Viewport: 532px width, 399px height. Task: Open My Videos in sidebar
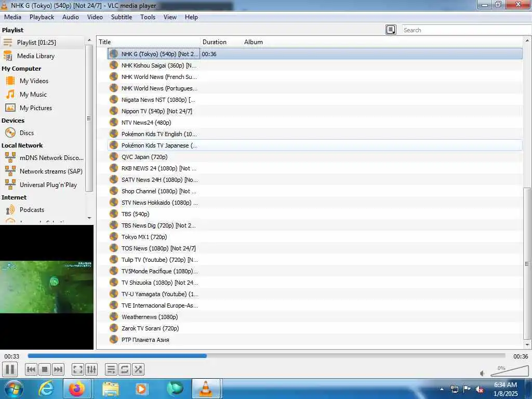pyautogui.click(x=43, y=81)
